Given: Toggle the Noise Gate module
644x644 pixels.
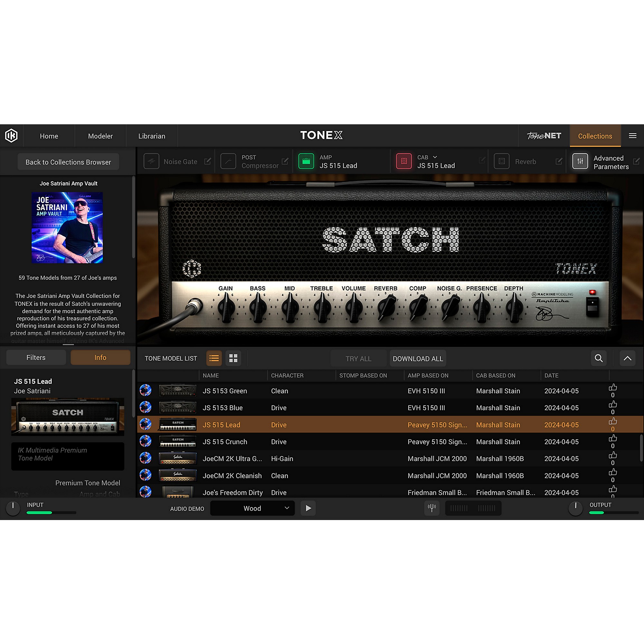Looking at the screenshot, I should 151,161.
